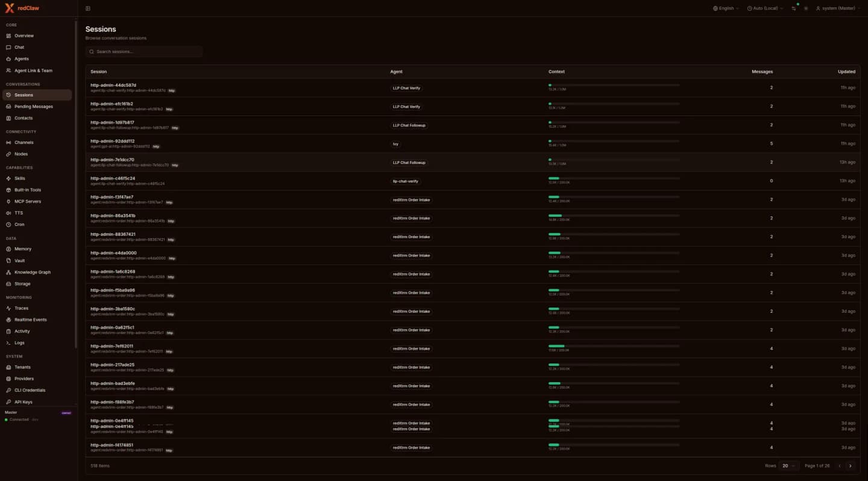Click the Vault sidebar icon
Image resolution: width=868 pixels, height=481 pixels.
point(8,260)
